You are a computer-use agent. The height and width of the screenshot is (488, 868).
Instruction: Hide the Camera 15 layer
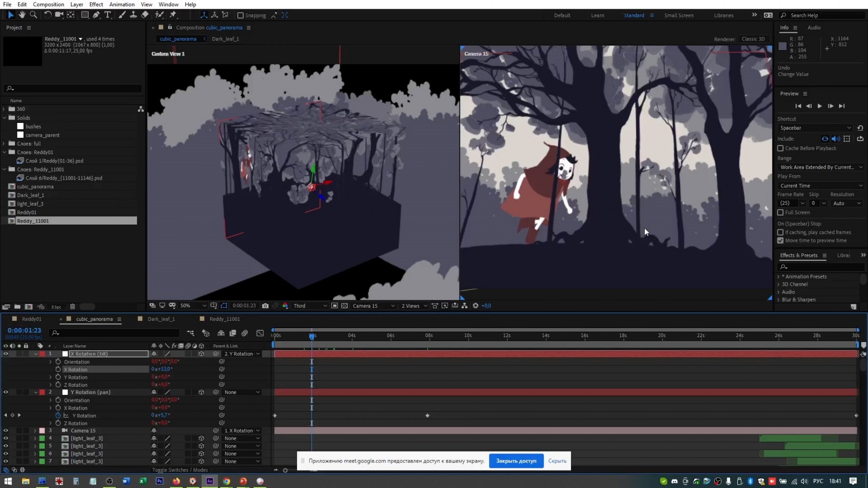pyautogui.click(x=6, y=431)
